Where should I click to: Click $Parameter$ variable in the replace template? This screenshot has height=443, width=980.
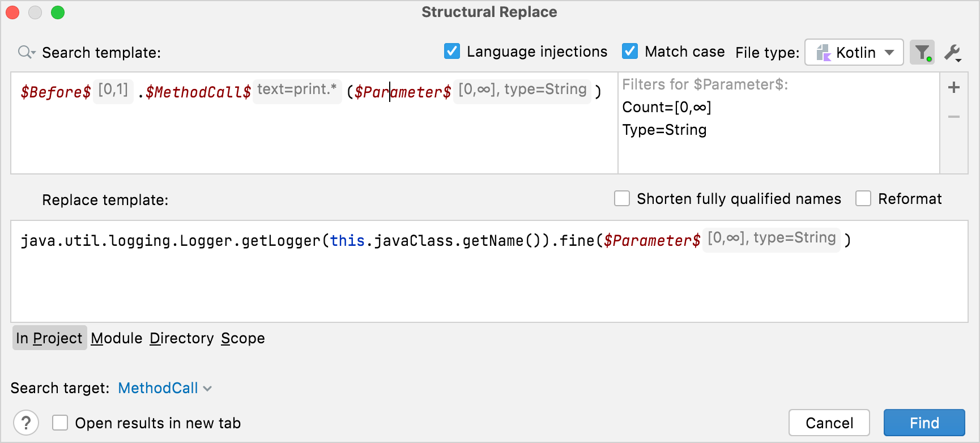coord(652,240)
